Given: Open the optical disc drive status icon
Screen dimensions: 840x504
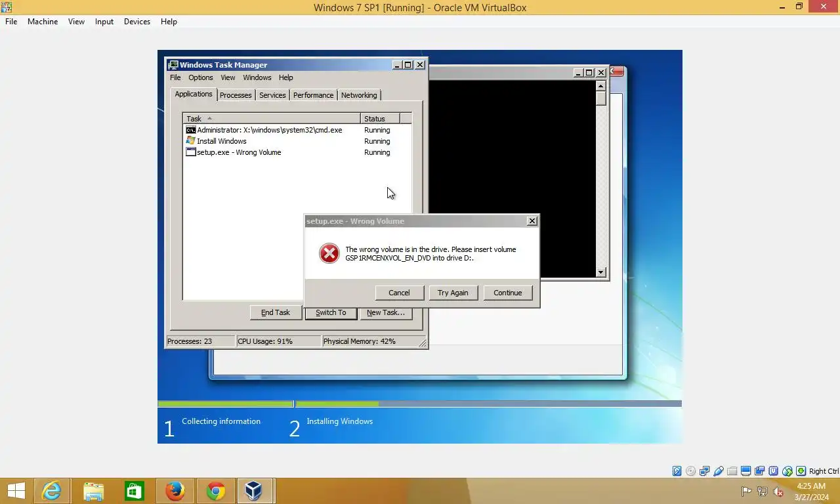Looking at the screenshot, I should pyautogui.click(x=690, y=471).
